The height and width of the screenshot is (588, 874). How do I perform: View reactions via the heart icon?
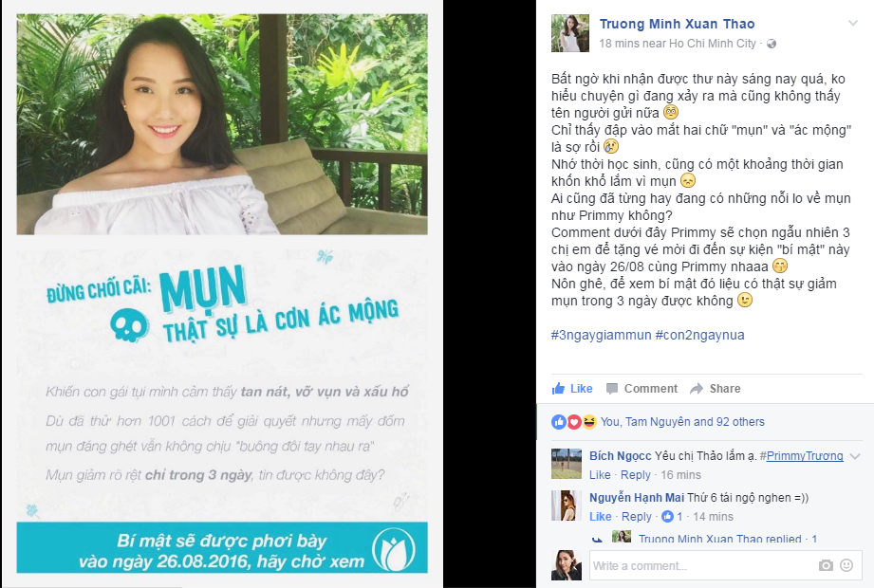coord(574,422)
